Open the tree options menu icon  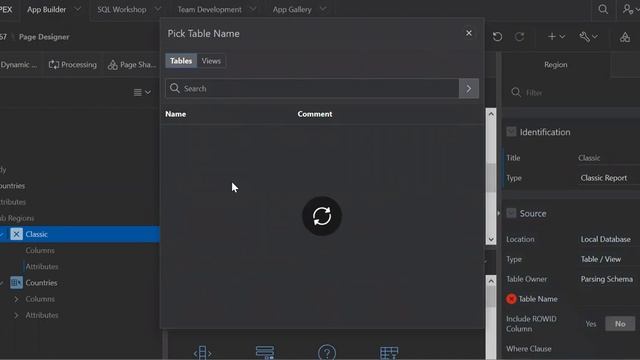(x=142, y=93)
